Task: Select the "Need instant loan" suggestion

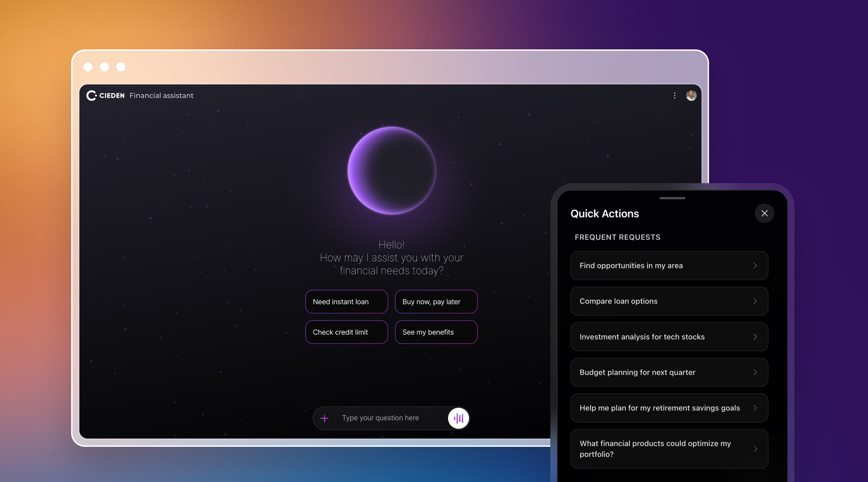Action: pyautogui.click(x=346, y=302)
